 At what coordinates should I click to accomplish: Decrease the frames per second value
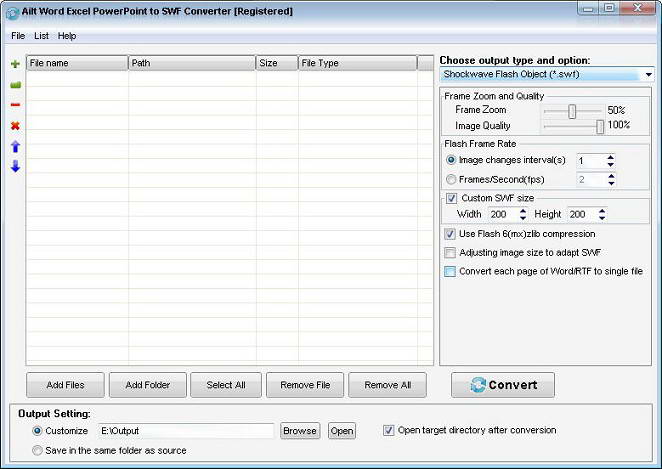611,183
